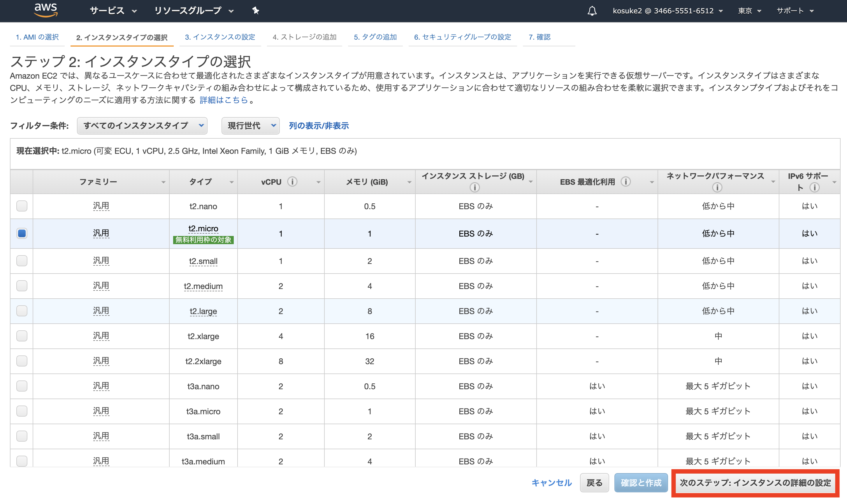Click the 戻る button

point(594,483)
